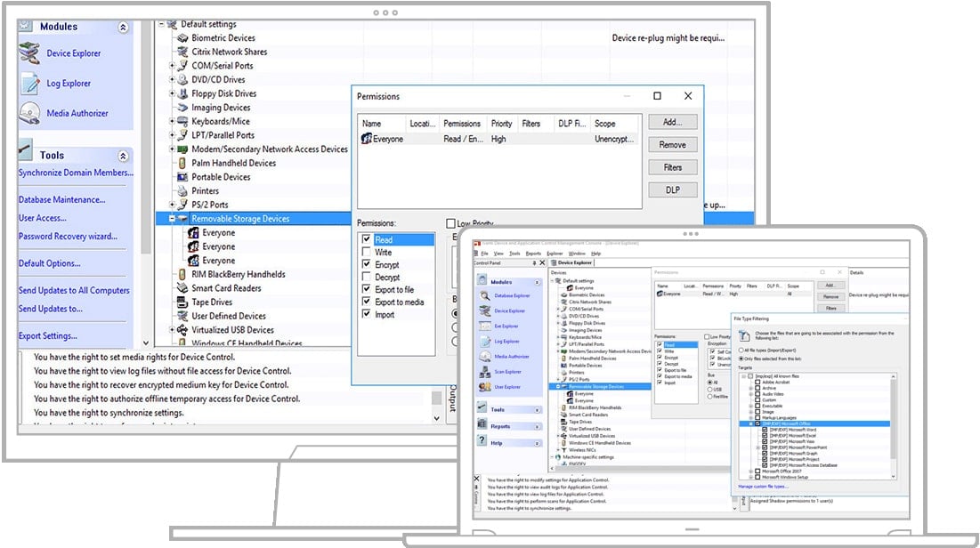Open View menu on laptop screen
Screen dimensions: 980x548
[x=498, y=254]
